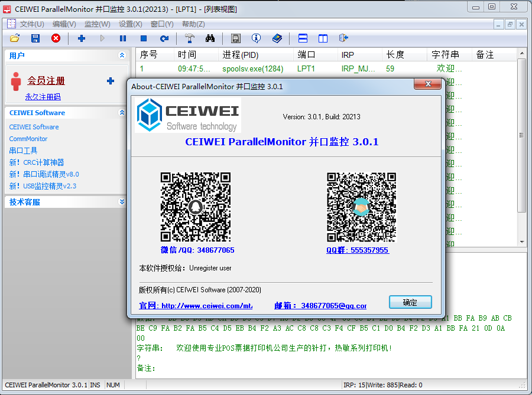Image resolution: width=532 pixels, height=395 pixels.
Task: Open the 新! 串口调试精灵v8.0 link
Action: [x=44, y=174]
